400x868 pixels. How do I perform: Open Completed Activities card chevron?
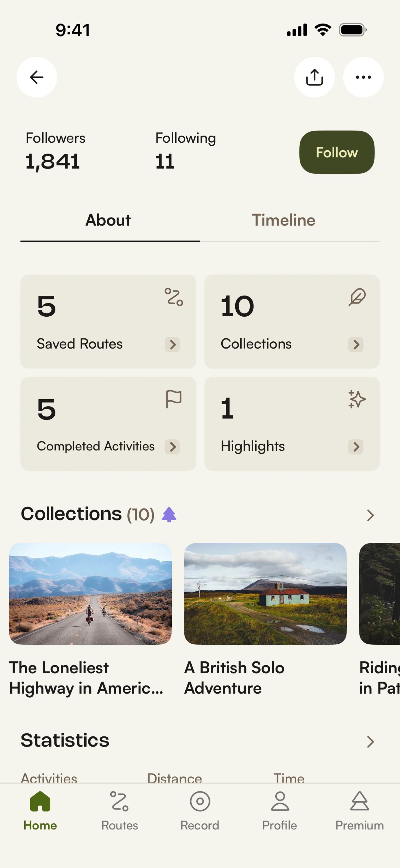click(x=172, y=447)
